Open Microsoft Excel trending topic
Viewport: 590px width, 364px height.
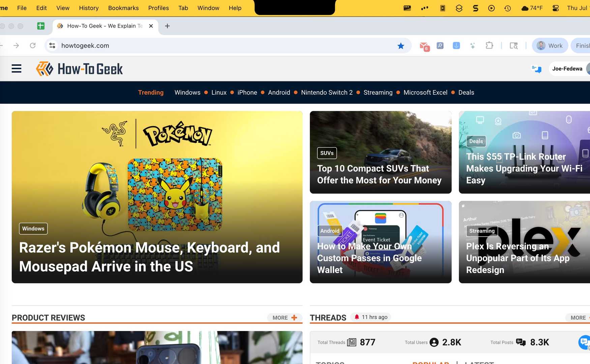tap(425, 92)
